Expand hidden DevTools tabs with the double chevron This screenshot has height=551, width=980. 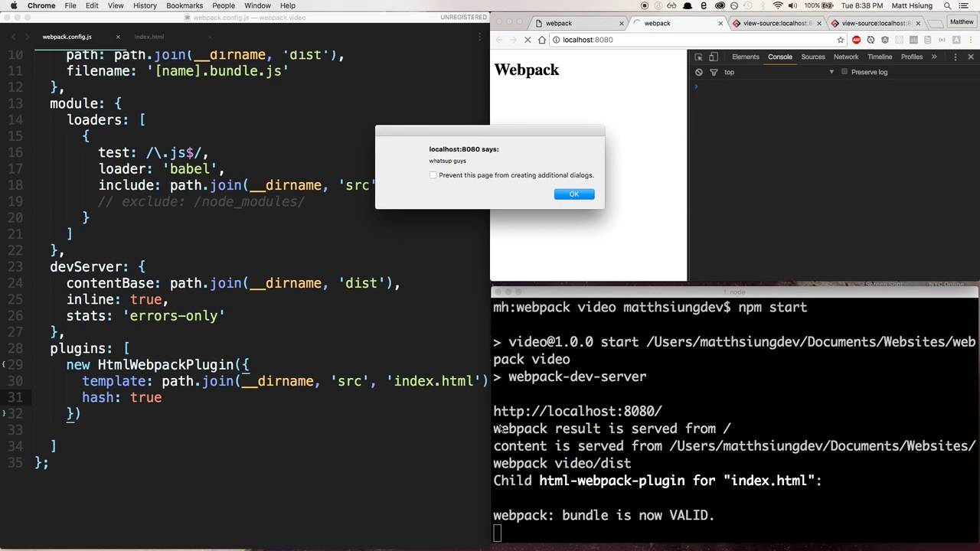933,57
